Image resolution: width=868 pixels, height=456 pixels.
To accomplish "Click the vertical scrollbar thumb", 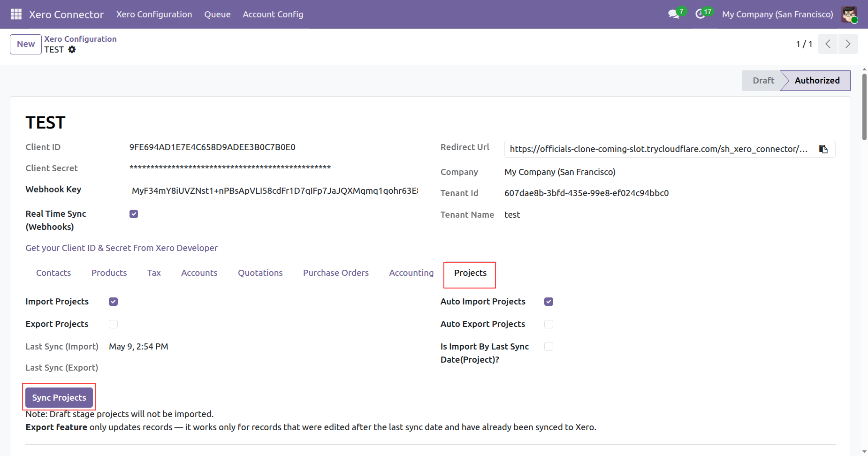I will pos(864,106).
